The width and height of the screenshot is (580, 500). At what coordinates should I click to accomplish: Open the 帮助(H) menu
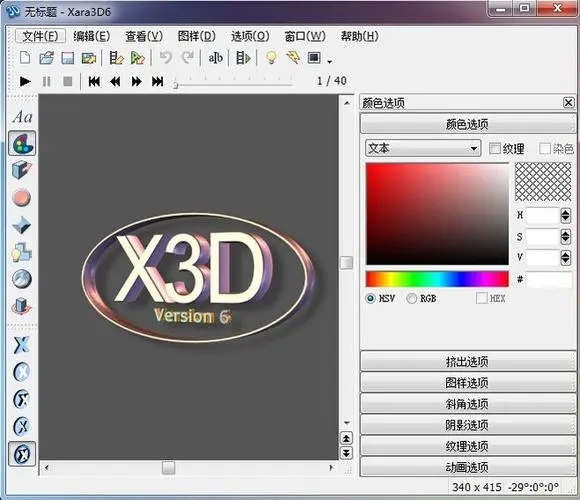pyautogui.click(x=360, y=36)
